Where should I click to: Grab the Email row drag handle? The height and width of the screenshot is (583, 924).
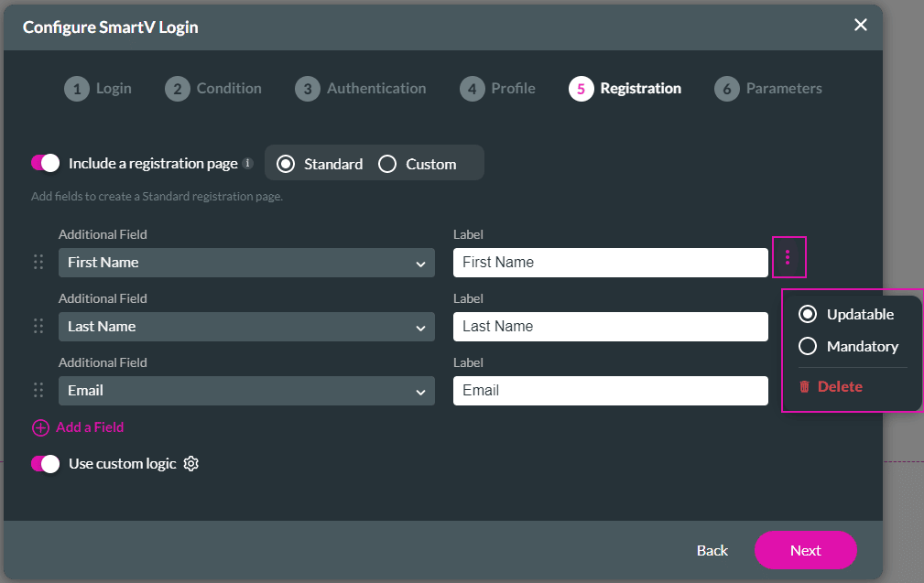pyautogui.click(x=38, y=389)
